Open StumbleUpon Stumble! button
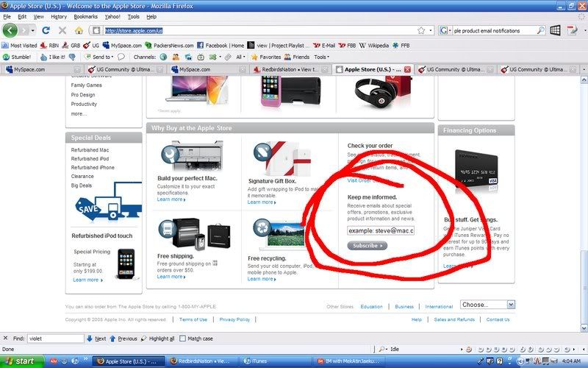Image resolution: width=588 pixels, height=368 pixels. [17, 57]
